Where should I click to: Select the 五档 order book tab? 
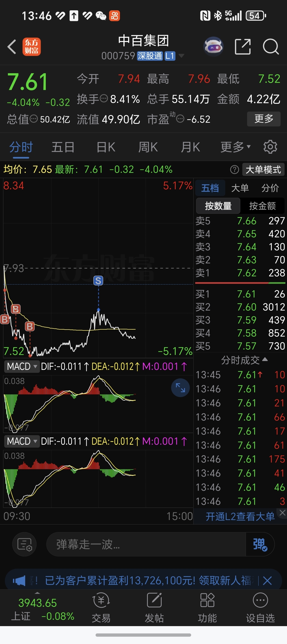coord(210,188)
